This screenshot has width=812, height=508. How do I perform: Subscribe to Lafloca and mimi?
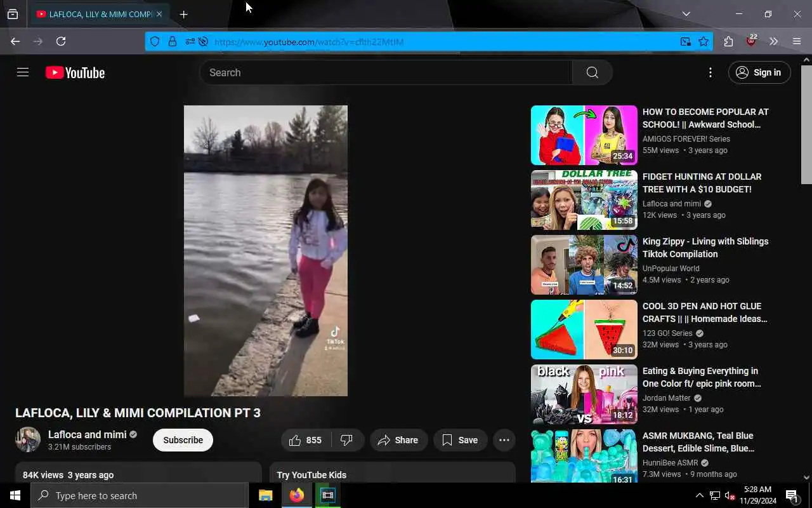pyautogui.click(x=183, y=440)
